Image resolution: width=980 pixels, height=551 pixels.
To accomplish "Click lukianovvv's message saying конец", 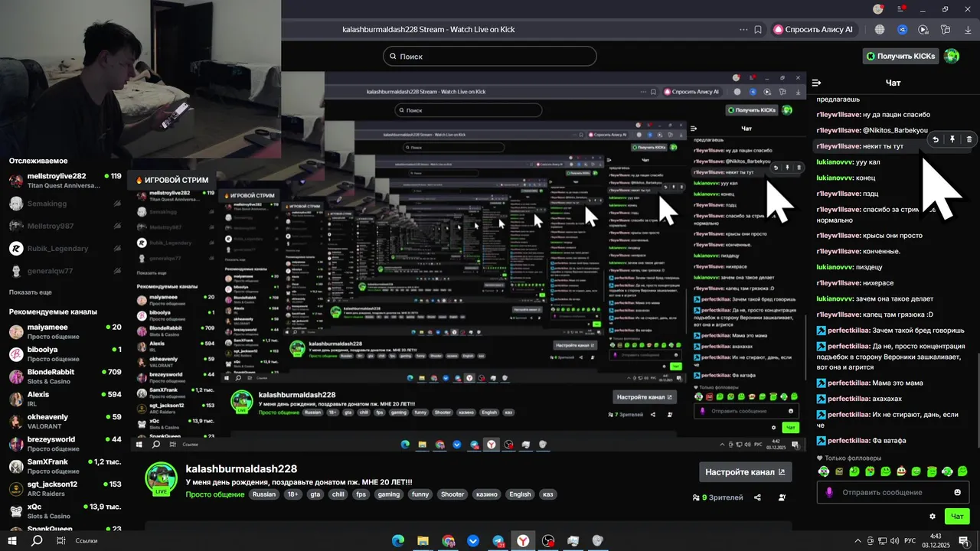I will pyautogui.click(x=846, y=178).
